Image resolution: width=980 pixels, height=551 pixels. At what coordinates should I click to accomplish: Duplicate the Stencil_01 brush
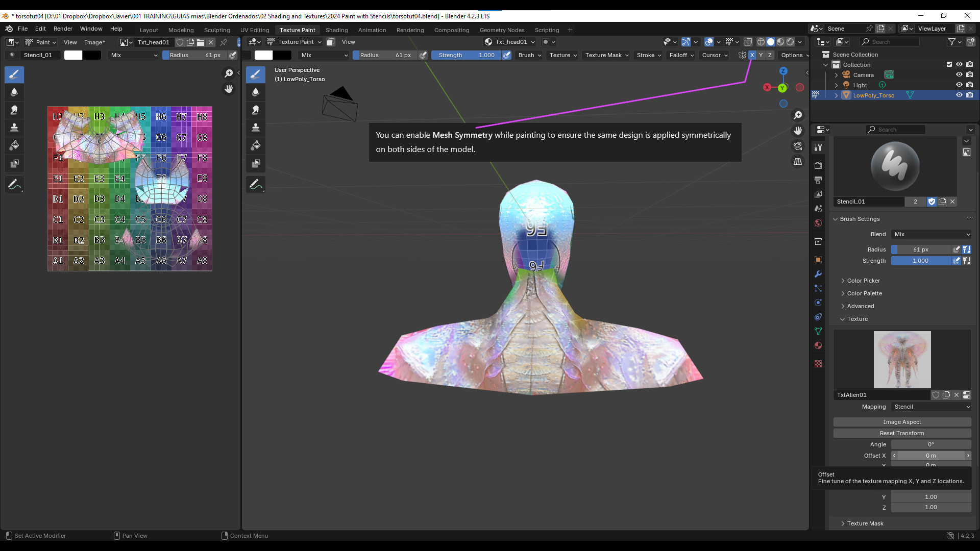[x=942, y=202]
